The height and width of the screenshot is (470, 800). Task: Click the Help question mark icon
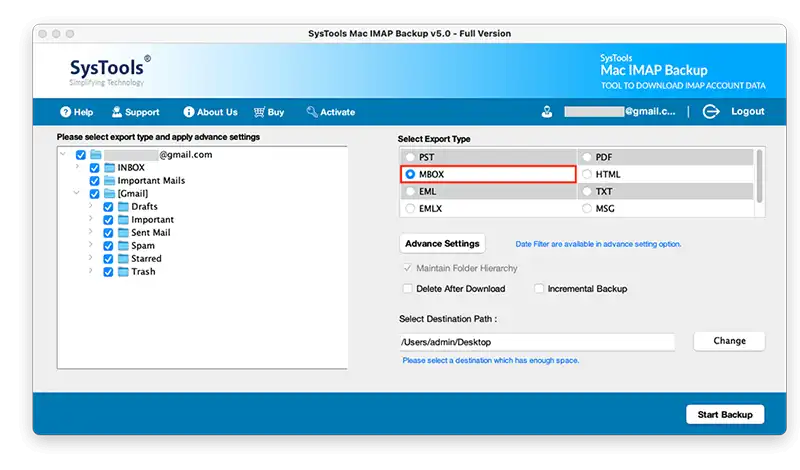(x=65, y=112)
